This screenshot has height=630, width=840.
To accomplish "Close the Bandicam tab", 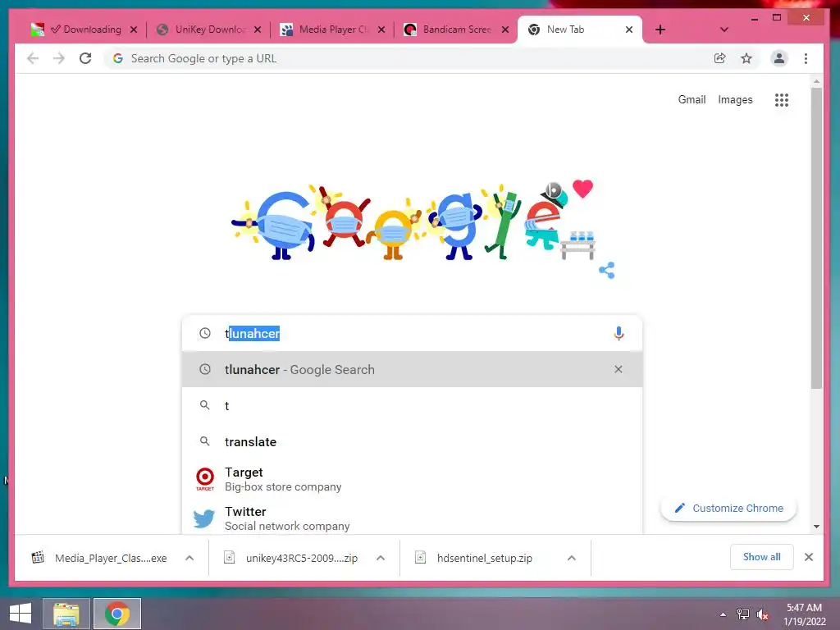I will [x=505, y=30].
